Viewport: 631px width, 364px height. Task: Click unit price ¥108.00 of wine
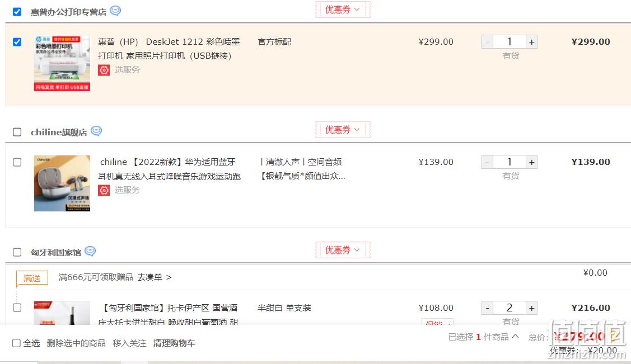tap(436, 308)
